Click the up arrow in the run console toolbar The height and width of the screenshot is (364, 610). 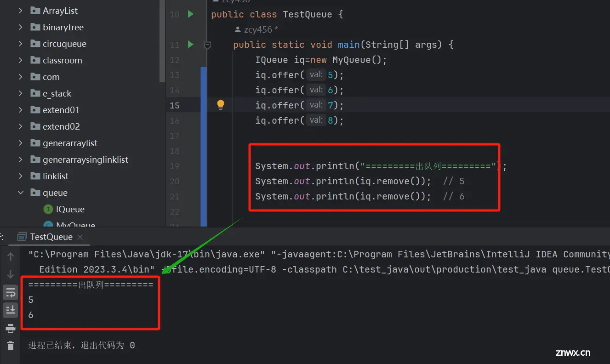point(11,256)
